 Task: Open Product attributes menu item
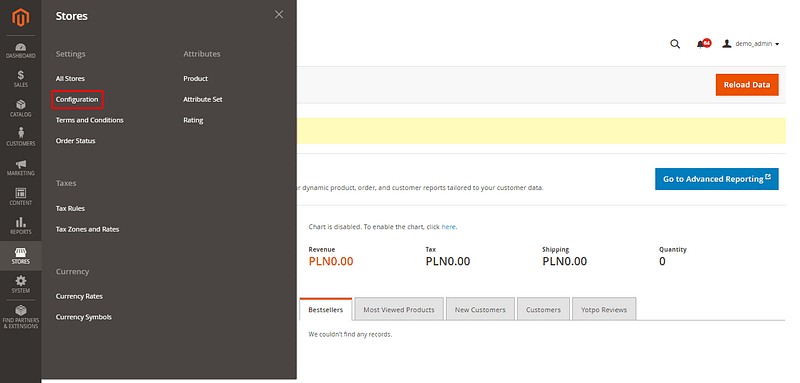[195, 79]
